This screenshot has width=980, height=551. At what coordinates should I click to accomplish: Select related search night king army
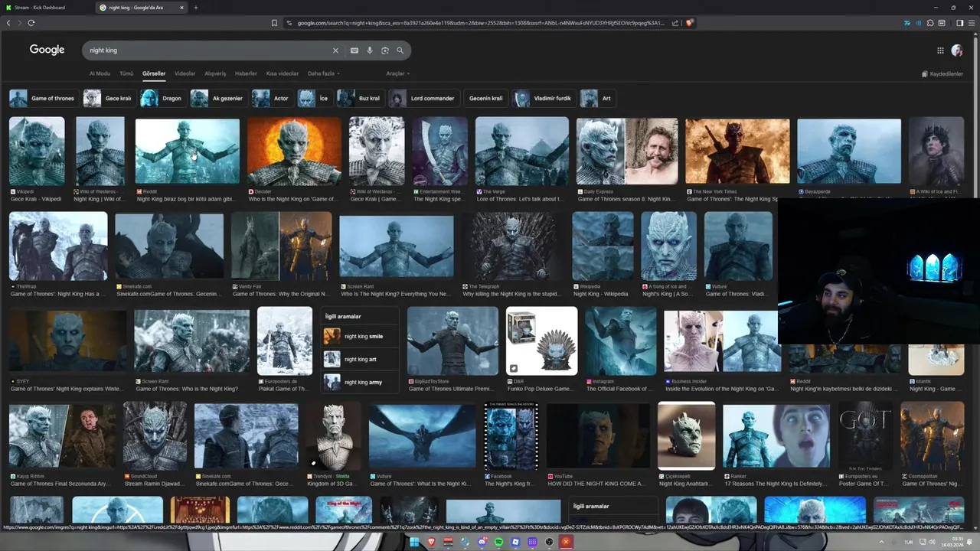(361, 382)
